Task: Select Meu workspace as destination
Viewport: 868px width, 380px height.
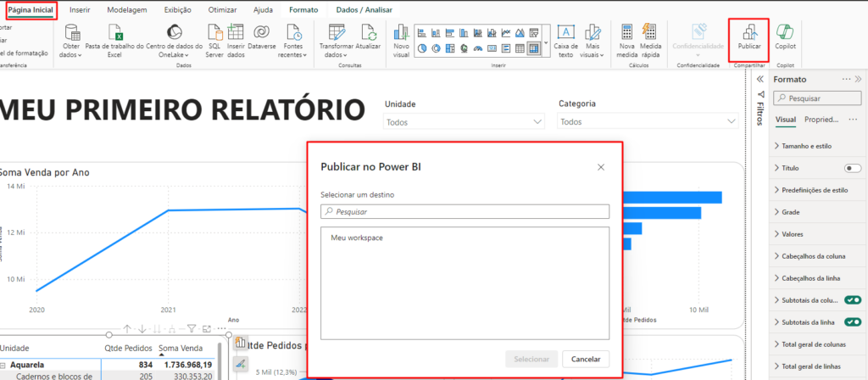Action: [x=357, y=237]
